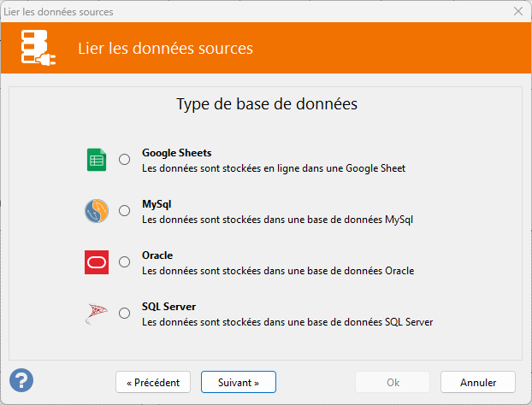Cancel the dialog with Annuler
The height and width of the screenshot is (405, 532).
click(x=478, y=382)
